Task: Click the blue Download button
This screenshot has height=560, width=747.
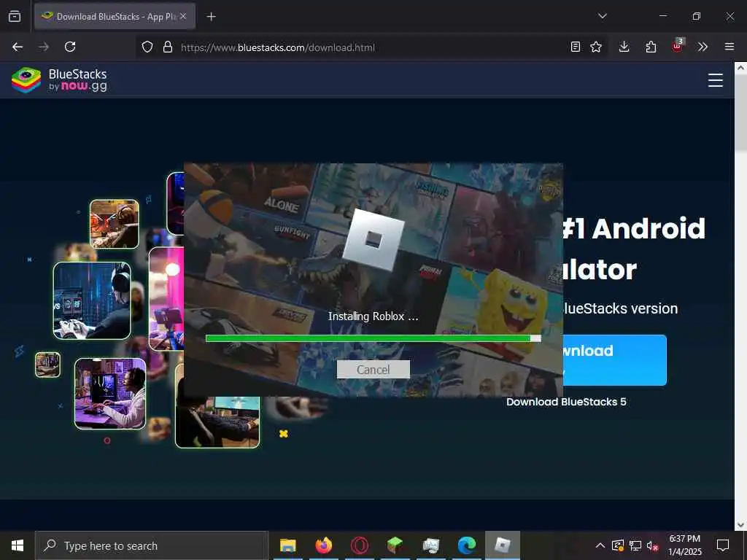Action: tap(614, 360)
